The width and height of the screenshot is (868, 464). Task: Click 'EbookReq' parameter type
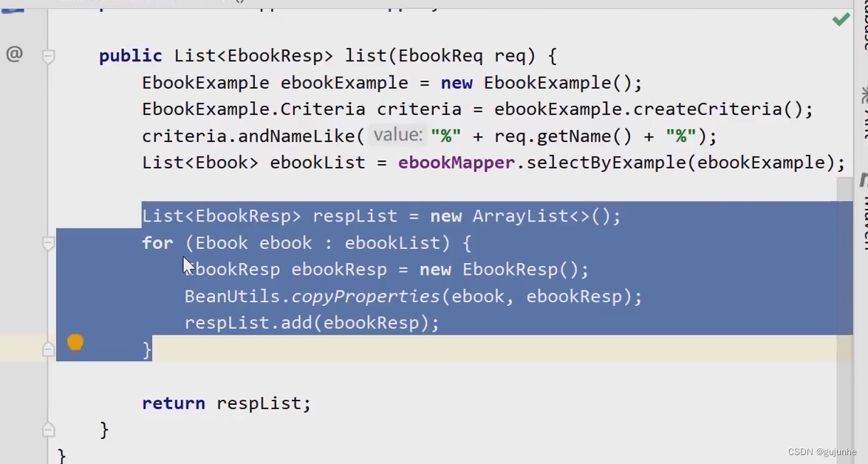440,56
